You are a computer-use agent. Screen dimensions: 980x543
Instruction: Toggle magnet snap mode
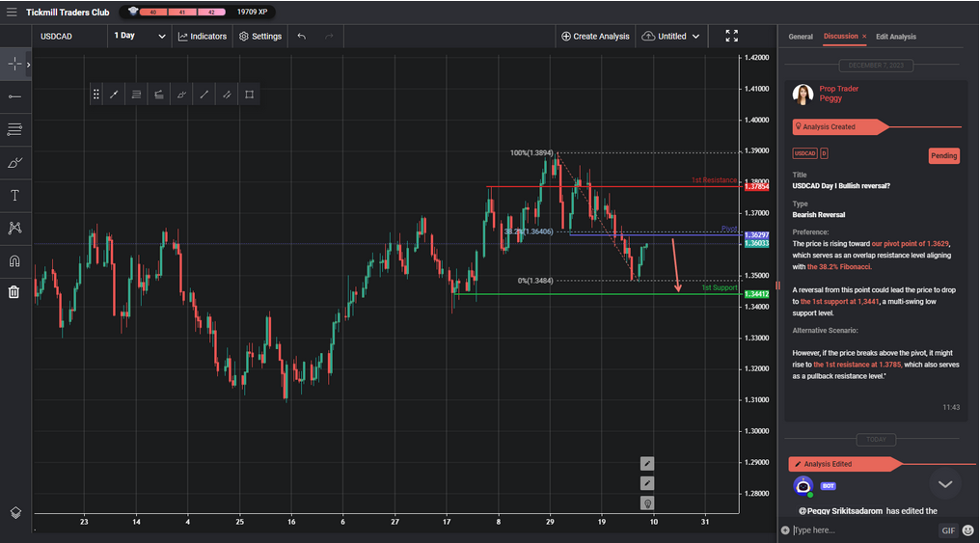click(x=14, y=260)
